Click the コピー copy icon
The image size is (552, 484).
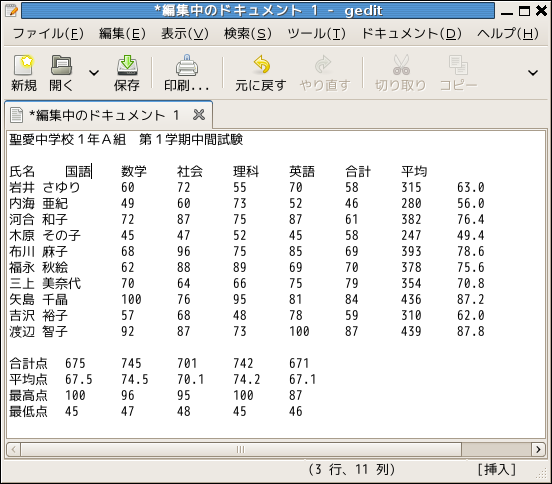[458, 65]
